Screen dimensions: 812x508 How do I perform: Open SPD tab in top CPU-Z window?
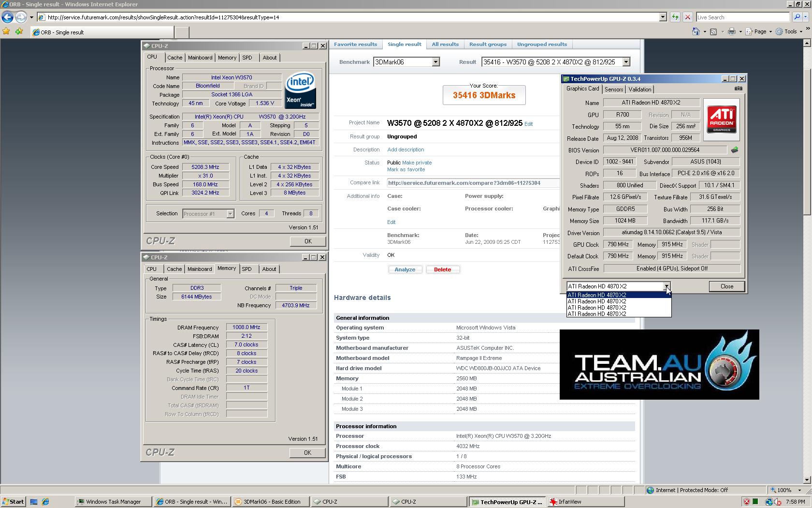click(247, 58)
